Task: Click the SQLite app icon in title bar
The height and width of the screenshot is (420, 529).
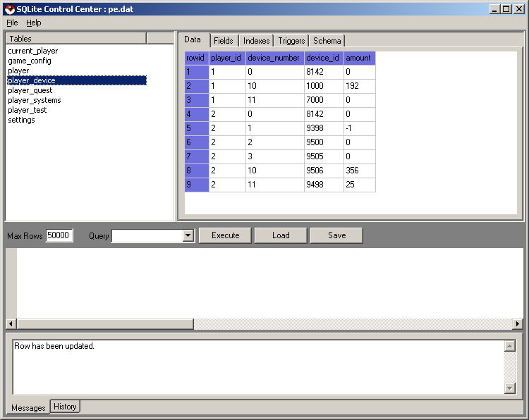Action: [9, 8]
